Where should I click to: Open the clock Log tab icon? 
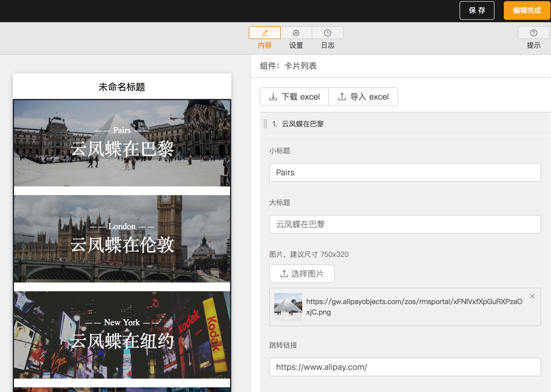point(328,33)
